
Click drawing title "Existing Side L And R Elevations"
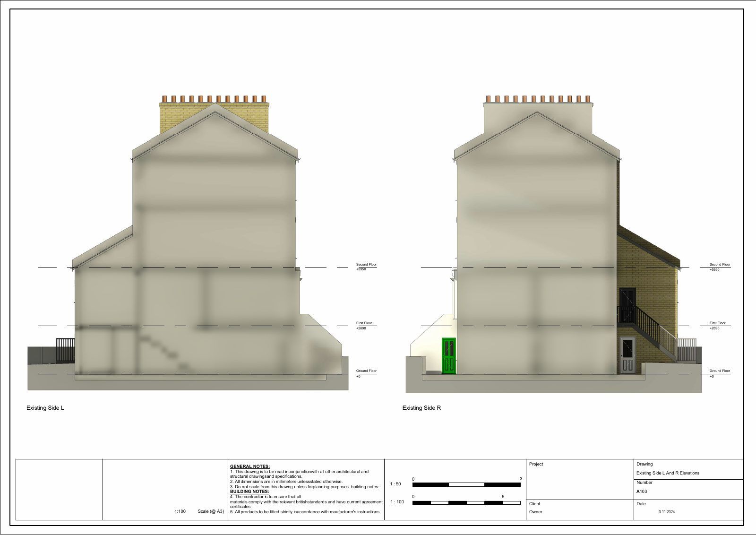(668, 473)
